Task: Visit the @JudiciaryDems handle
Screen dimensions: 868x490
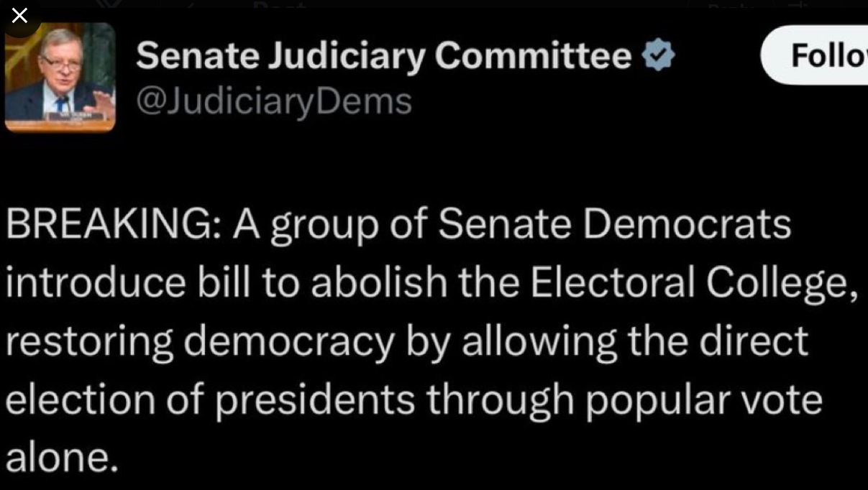Action: (x=273, y=101)
